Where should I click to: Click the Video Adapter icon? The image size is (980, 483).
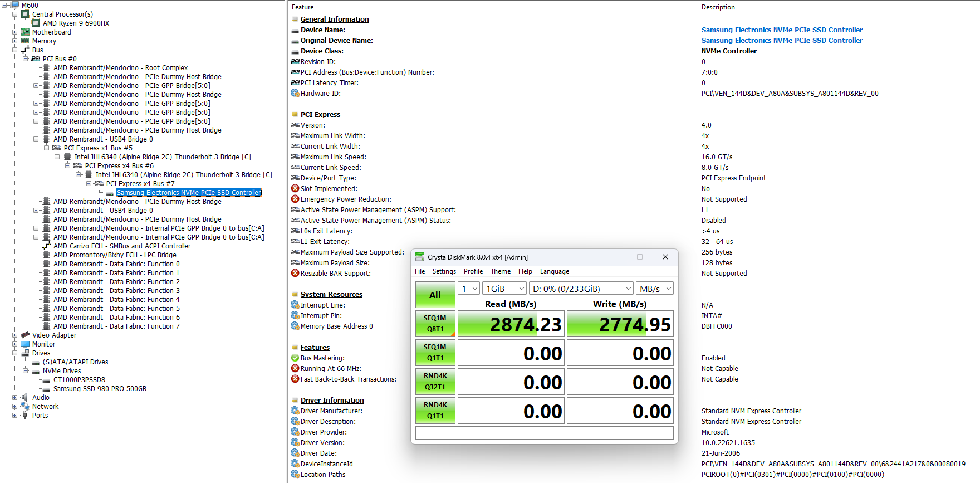[x=25, y=335]
